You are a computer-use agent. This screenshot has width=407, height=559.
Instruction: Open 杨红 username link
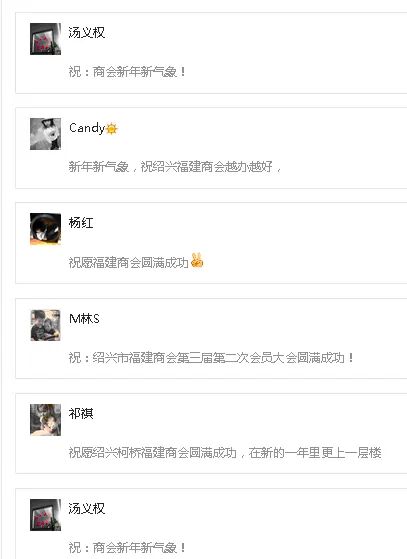coord(81,223)
